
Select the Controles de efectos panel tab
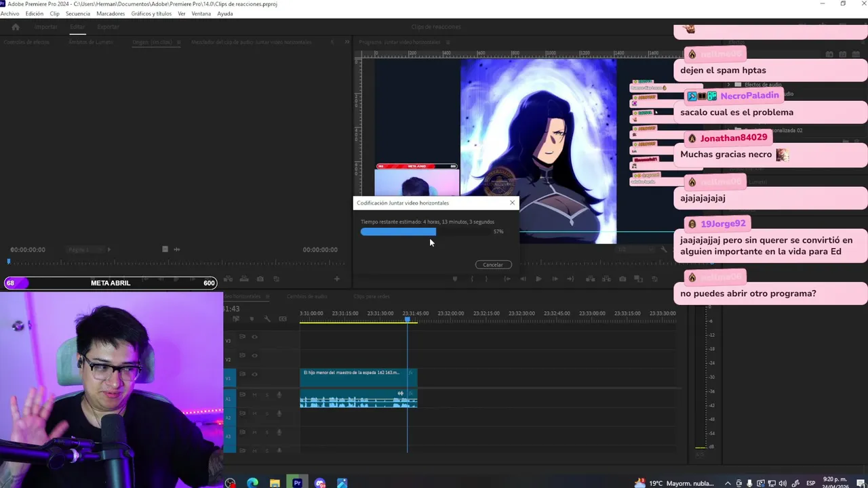tap(26, 42)
